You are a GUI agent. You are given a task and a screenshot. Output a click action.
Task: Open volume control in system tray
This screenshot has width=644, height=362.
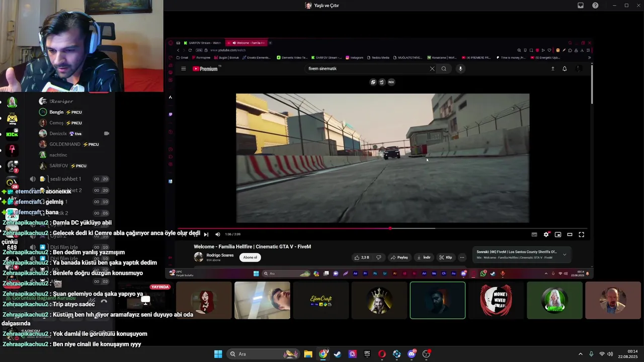610,354
